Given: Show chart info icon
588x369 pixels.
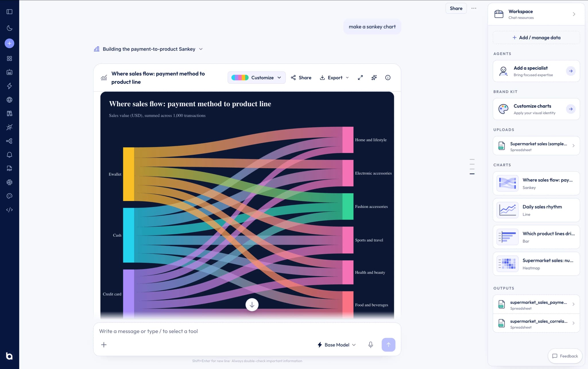Looking at the screenshot, I should (x=388, y=78).
